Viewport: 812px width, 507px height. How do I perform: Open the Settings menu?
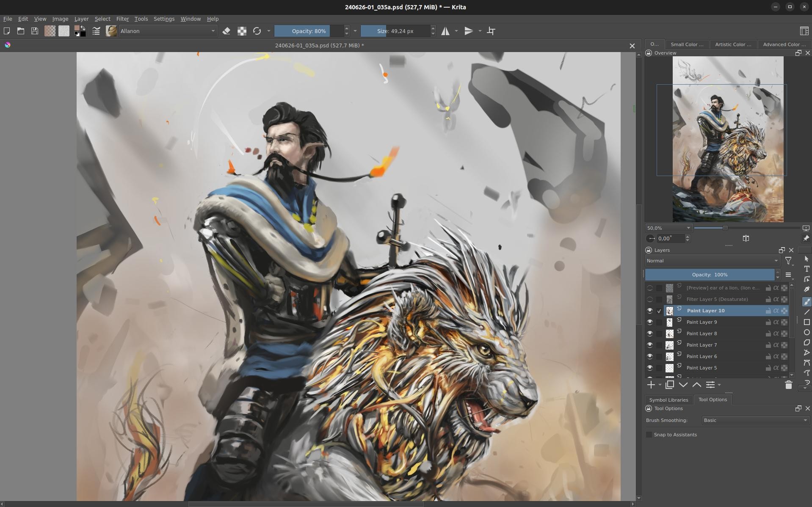click(164, 19)
